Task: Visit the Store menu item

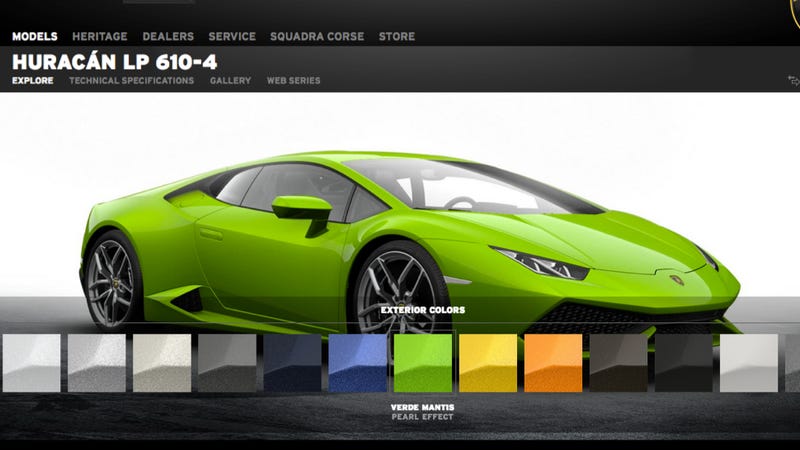Action: pyautogui.click(x=396, y=36)
